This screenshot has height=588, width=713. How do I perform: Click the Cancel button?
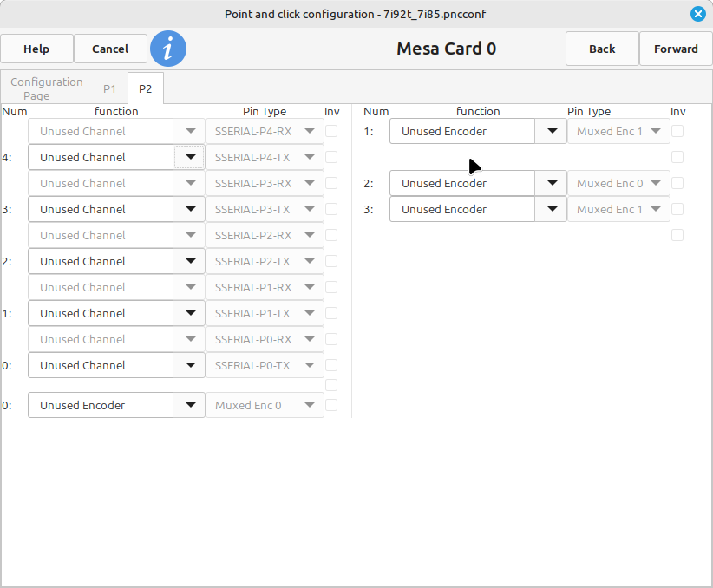click(110, 49)
